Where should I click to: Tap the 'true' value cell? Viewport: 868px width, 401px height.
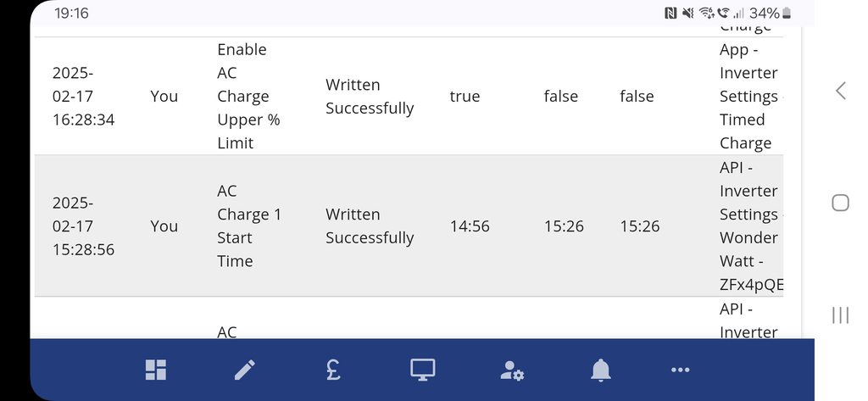(465, 97)
